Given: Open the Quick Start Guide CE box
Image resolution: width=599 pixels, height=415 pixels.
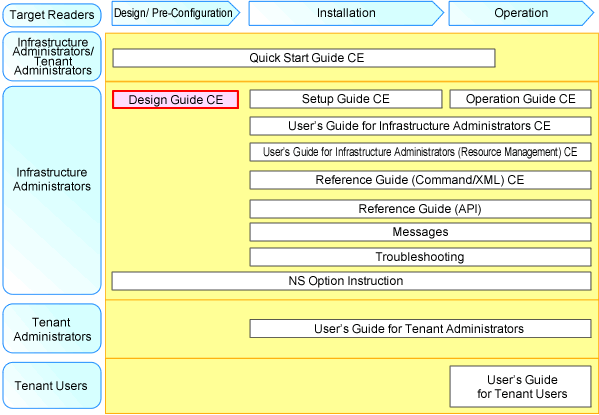Looking at the screenshot, I should (x=304, y=58).
